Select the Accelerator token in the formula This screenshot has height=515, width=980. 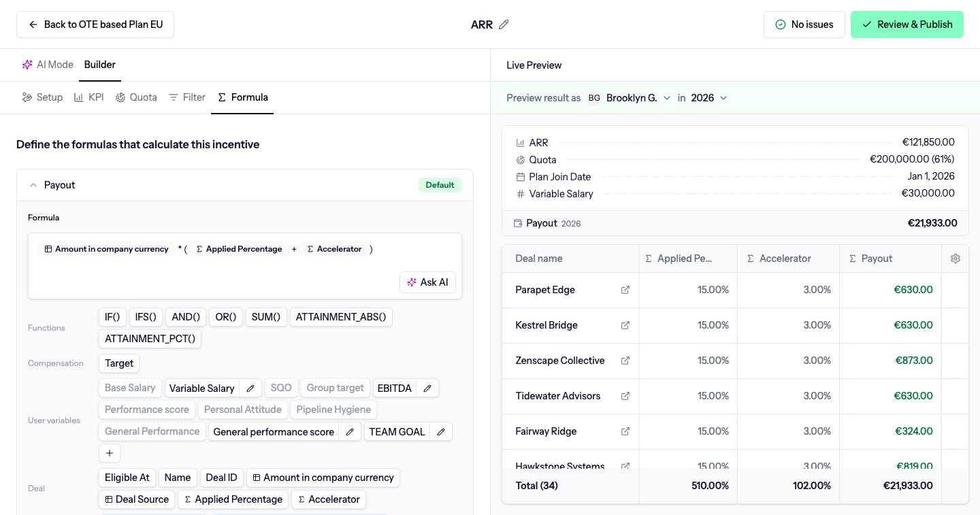click(x=334, y=249)
